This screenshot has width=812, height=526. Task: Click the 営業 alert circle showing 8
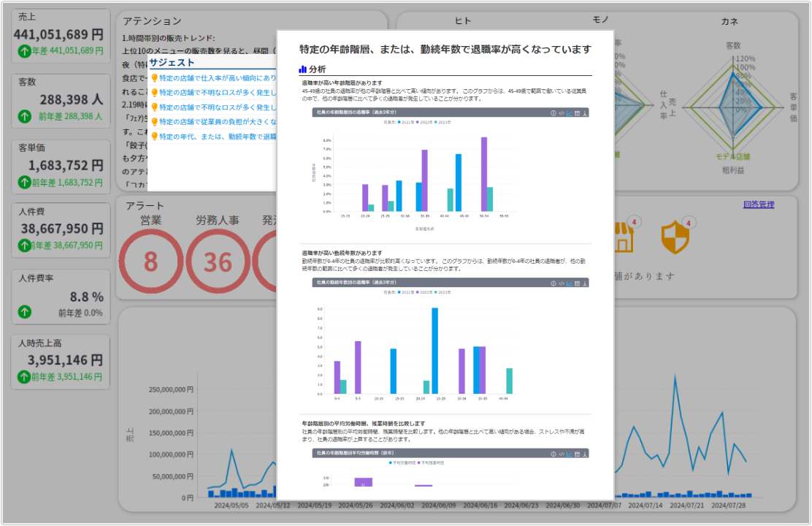pyautogui.click(x=150, y=262)
